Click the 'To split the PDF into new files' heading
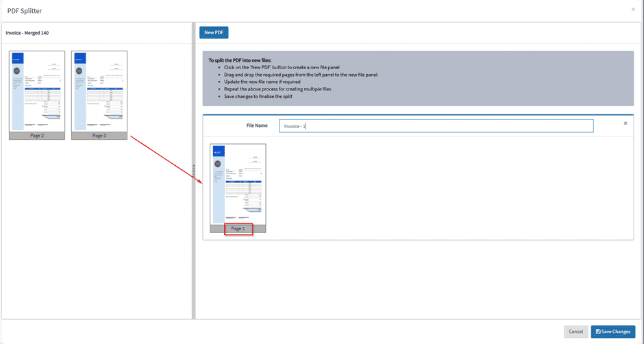The height and width of the screenshot is (344, 644). (x=240, y=60)
